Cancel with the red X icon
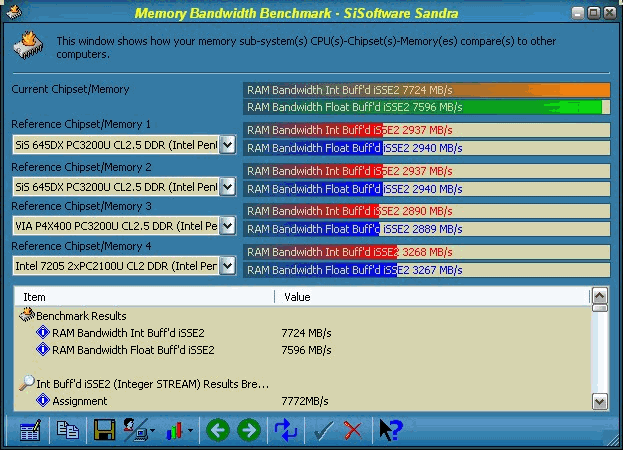Image resolution: width=623 pixels, height=450 pixels. point(352,431)
